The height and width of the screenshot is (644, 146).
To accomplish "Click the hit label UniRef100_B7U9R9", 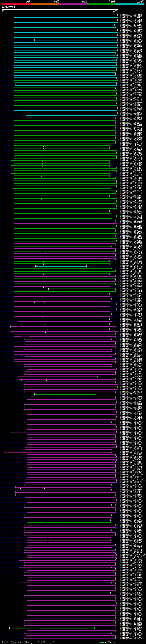I will tap(131, 25).
